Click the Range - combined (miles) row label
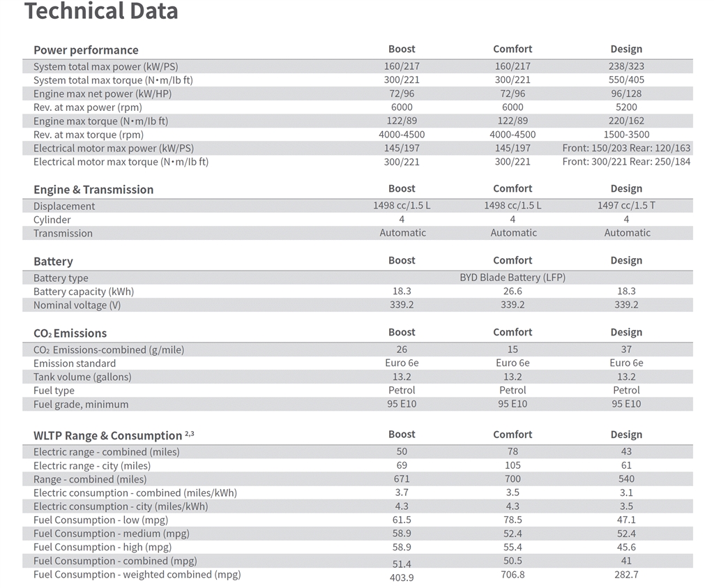 [90, 479]
